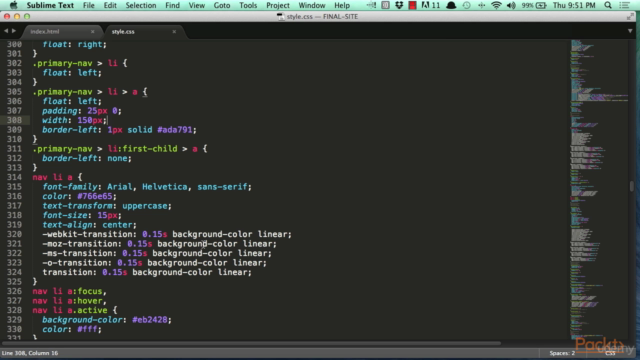This screenshot has width=640, height=360.
Task: Click the -o-transition line
Action: pos(155,263)
